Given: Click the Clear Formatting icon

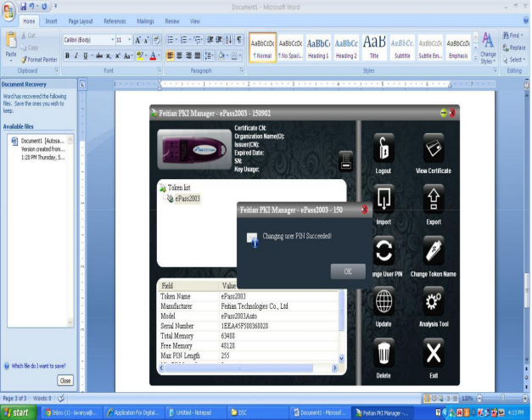Looking at the screenshot, I should coord(157,40).
